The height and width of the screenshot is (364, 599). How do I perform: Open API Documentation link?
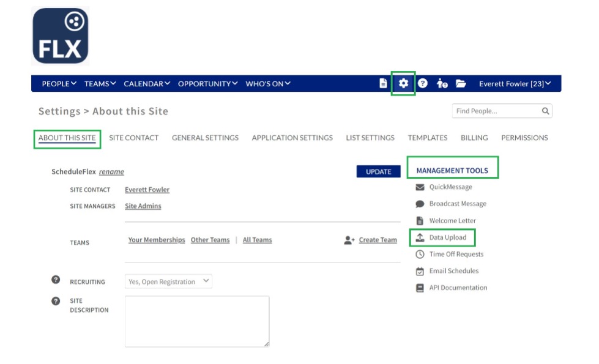pos(458,288)
